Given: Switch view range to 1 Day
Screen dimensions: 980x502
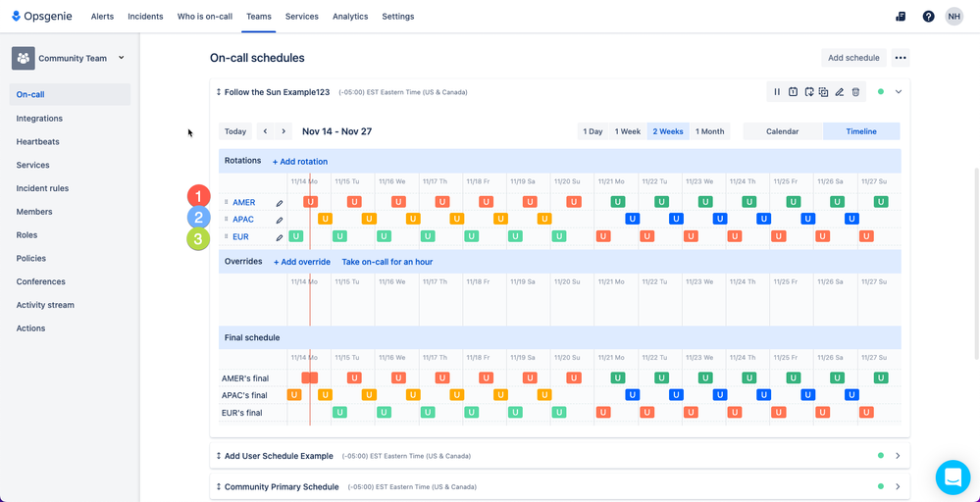Looking at the screenshot, I should tap(593, 131).
